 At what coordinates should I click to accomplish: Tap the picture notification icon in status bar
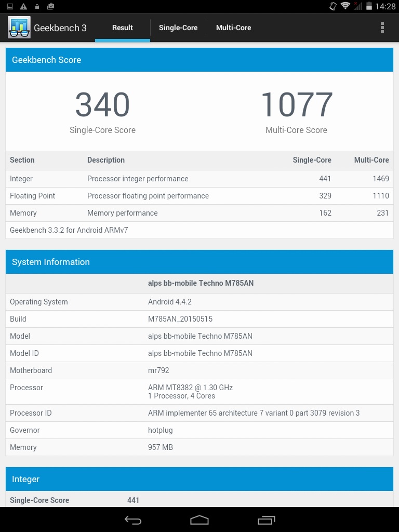pyautogui.click(x=10, y=6)
